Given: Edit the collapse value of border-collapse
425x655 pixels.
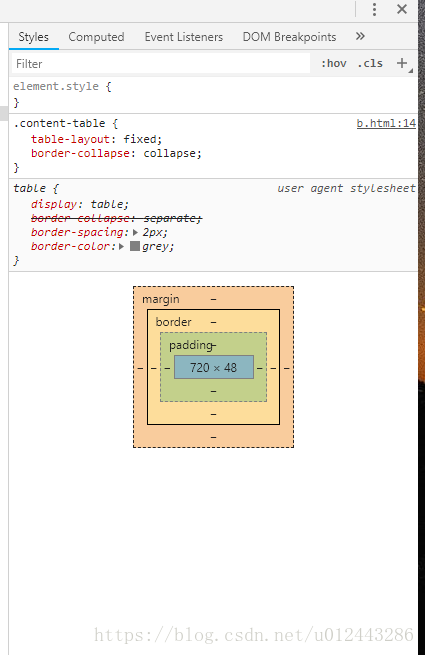Looking at the screenshot, I should click(x=169, y=153).
